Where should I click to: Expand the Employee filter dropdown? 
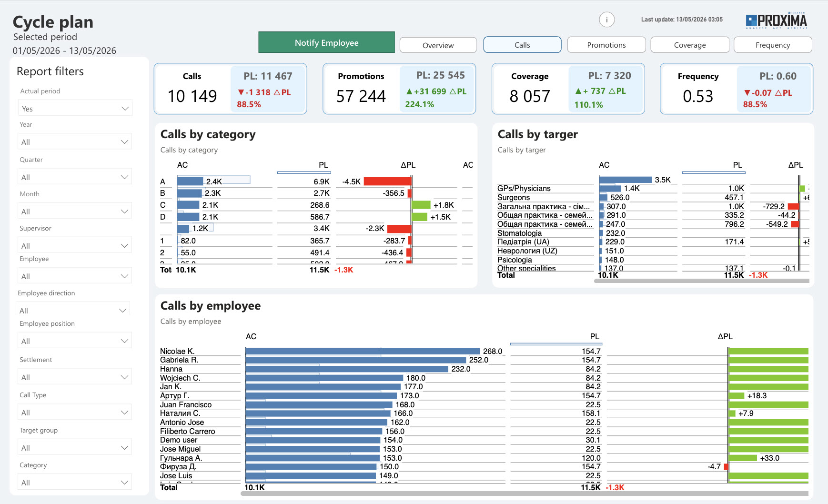[75, 276]
